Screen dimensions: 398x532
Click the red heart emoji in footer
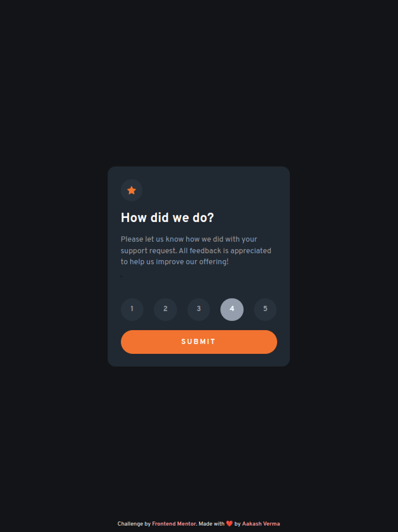pyautogui.click(x=229, y=523)
